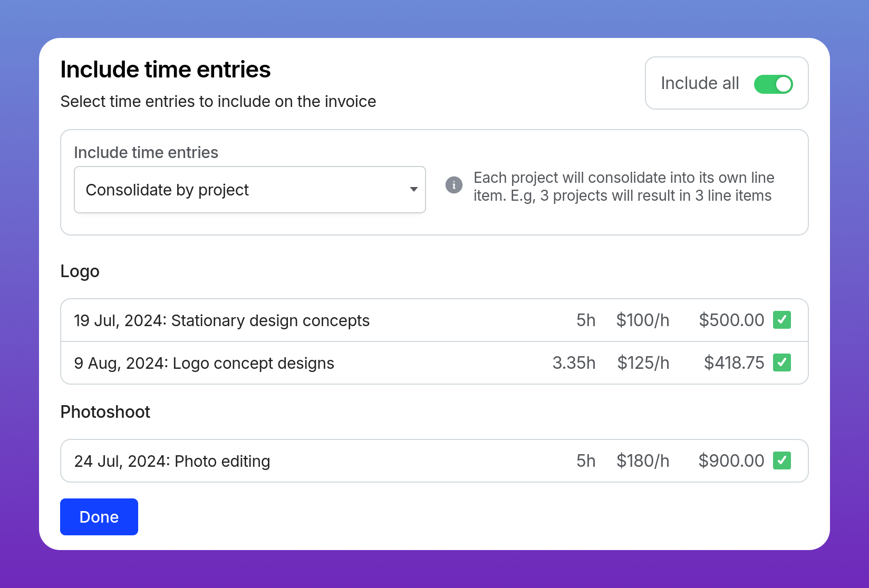Click the Done button
This screenshot has height=588, width=869.
click(99, 517)
